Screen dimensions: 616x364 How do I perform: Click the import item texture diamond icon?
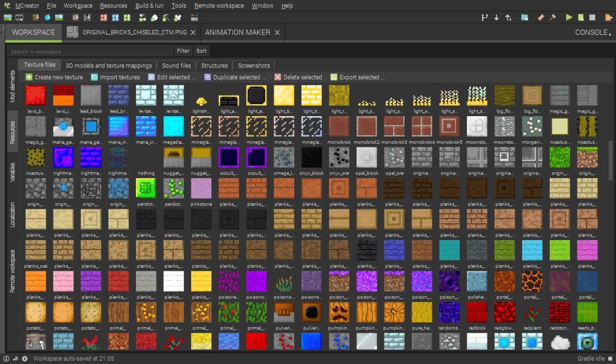(x=48, y=17)
